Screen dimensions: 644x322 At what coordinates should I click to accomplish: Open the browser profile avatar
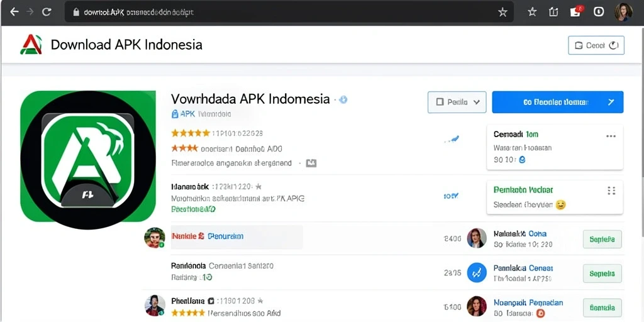pyautogui.click(x=623, y=12)
